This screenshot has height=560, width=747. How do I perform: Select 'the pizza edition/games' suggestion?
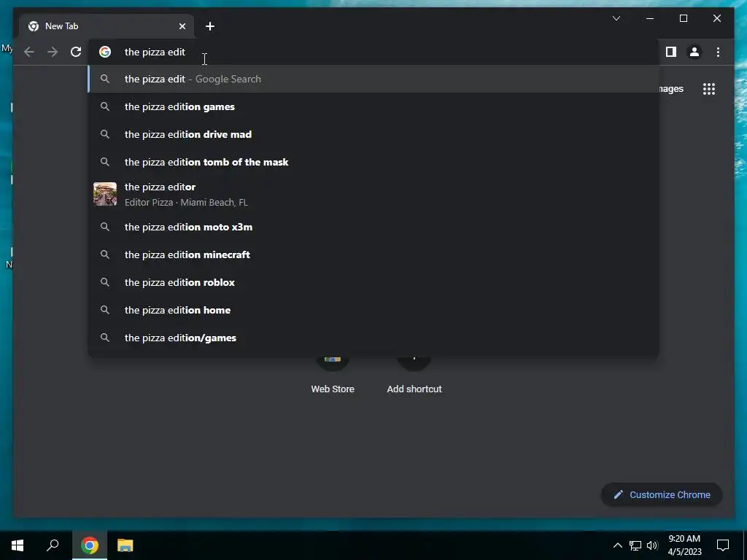pyautogui.click(x=373, y=338)
